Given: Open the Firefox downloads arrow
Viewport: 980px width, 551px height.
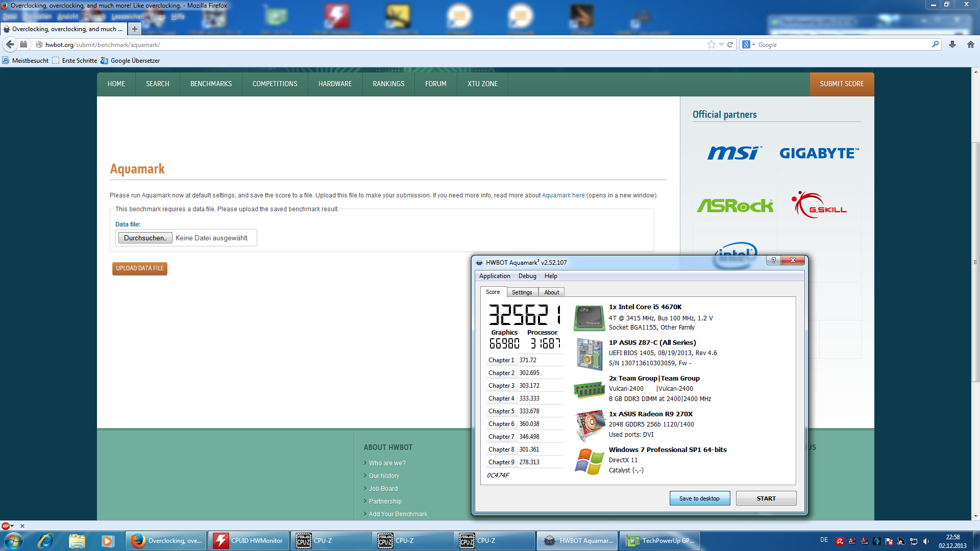Looking at the screenshot, I should (x=952, y=44).
